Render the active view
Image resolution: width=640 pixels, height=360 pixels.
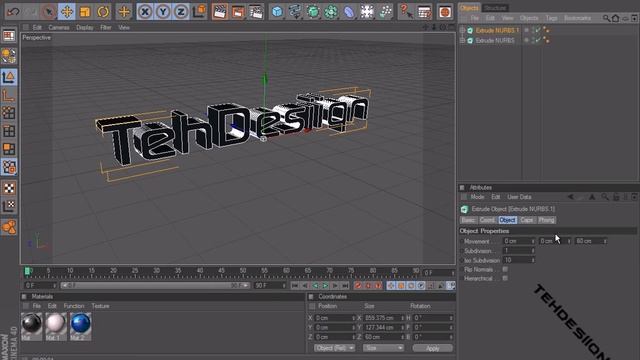coord(220,12)
